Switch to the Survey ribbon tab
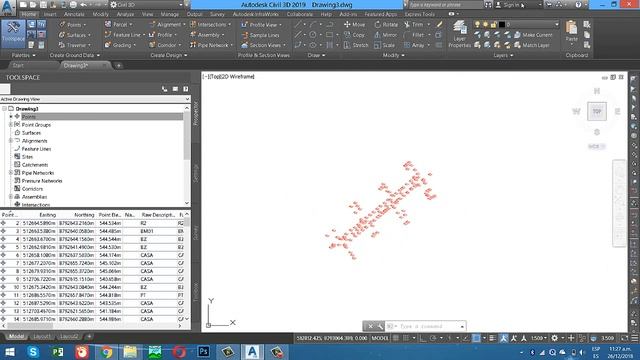 tap(217, 14)
